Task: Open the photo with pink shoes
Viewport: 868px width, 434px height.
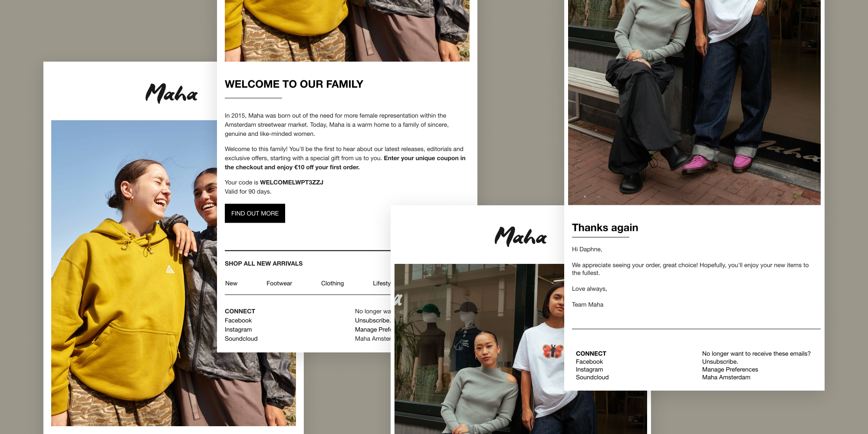Action: tap(694, 102)
